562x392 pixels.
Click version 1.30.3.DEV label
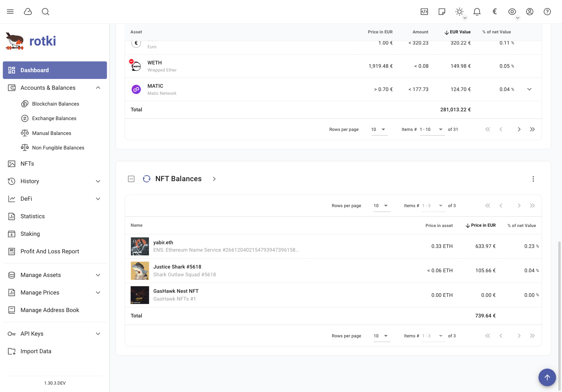[55, 383]
